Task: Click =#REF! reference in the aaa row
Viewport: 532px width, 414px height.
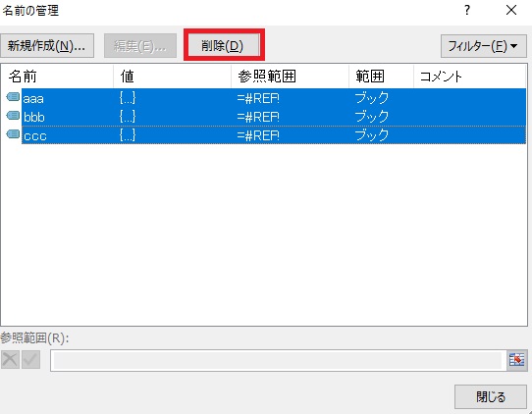Action: tap(258, 98)
